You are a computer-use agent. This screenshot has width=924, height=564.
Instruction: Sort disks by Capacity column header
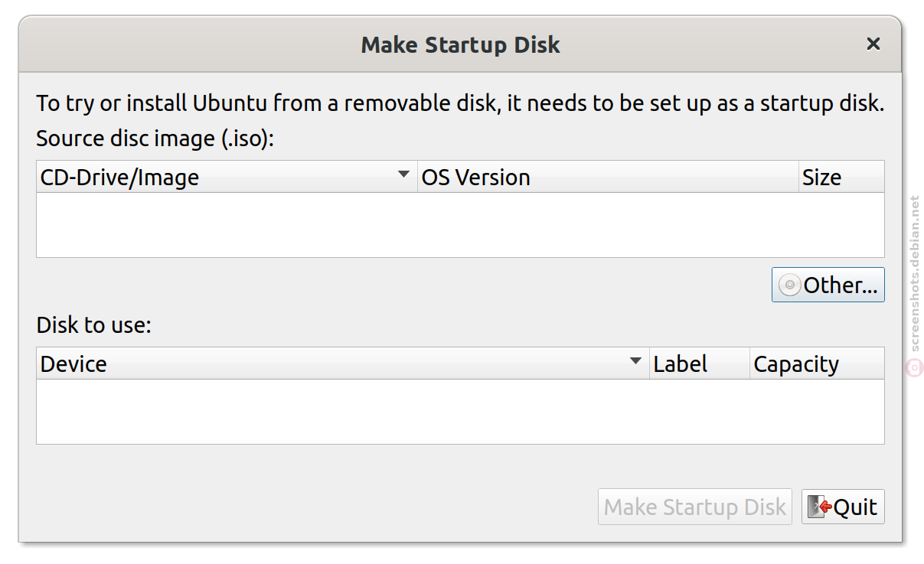click(817, 364)
